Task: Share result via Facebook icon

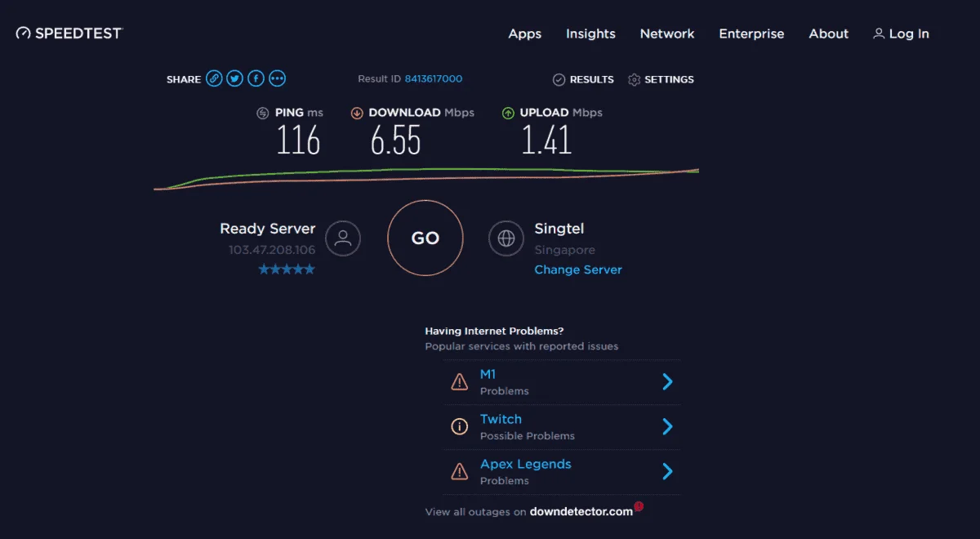Action: [x=256, y=78]
